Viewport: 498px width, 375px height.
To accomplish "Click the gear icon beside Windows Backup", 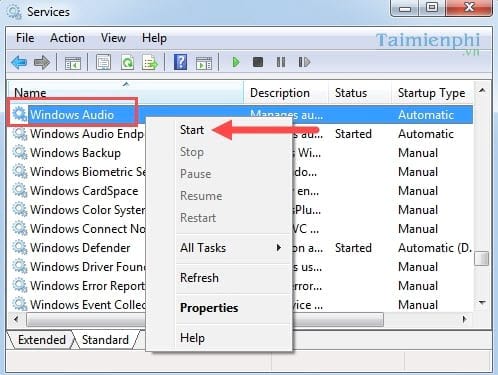I will point(20,153).
